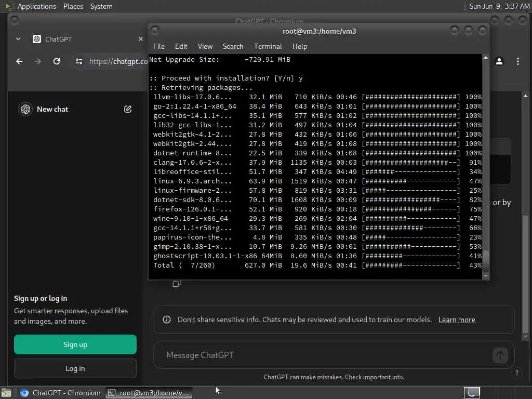Click the clock showing Sun Jun 9
The width and height of the screenshot is (532, 399).
pyautogui.click(x=499, y=6)
